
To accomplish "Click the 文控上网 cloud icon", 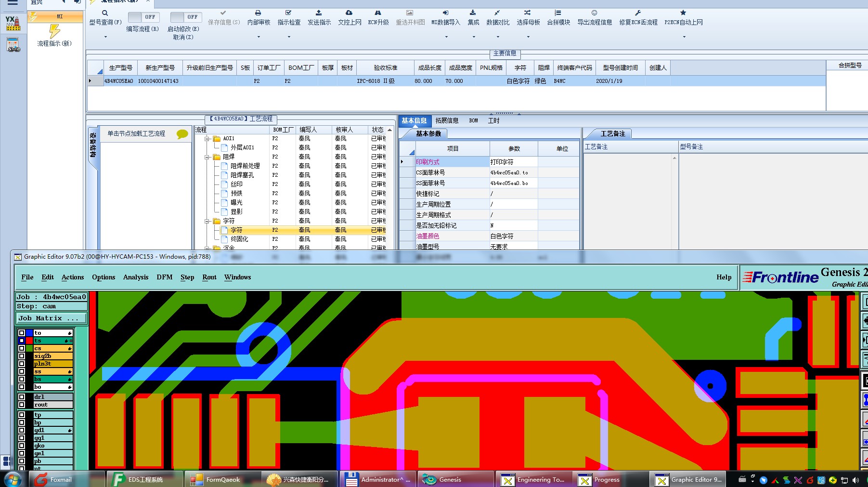I will [x=349, y=13].
